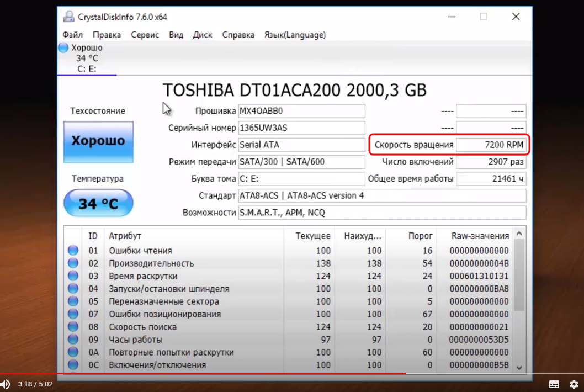Click status orb for attribute 05 Переназначенные сектора
This screenshot has width=584, height=392.
coord(73,301)
